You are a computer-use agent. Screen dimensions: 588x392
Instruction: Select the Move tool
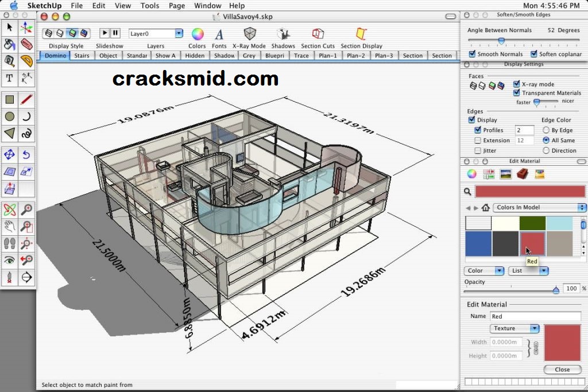10,155
